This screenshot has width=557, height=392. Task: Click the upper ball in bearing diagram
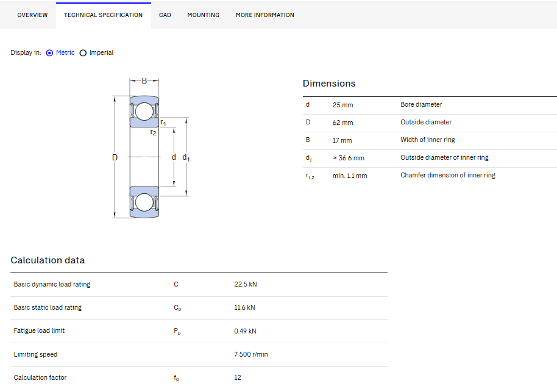[144, 111]
